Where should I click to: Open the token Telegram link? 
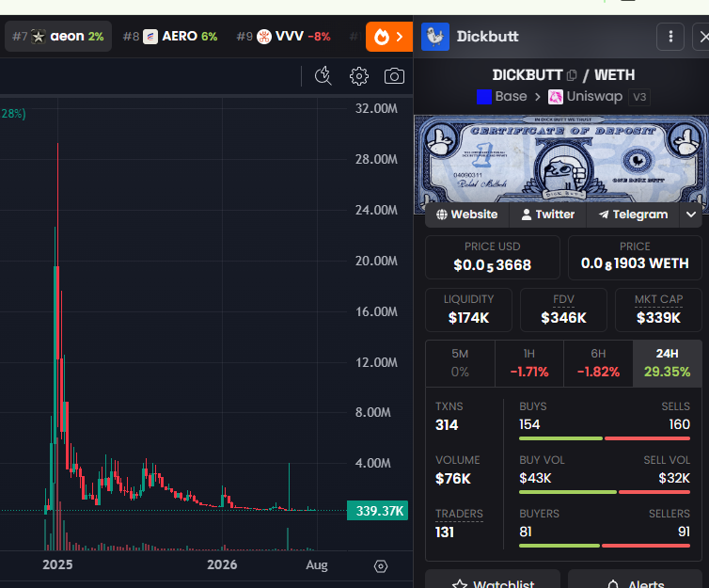[633, 215]
